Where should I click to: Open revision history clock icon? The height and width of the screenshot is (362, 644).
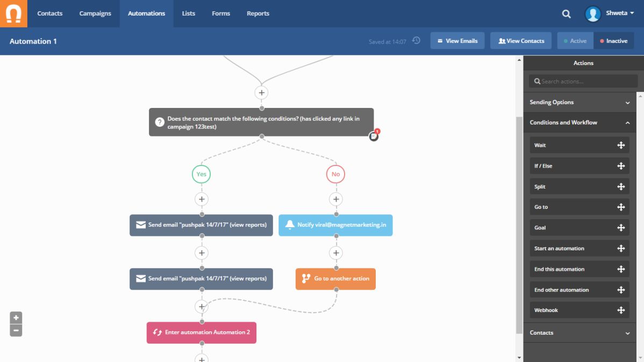(x=416, y=41)
